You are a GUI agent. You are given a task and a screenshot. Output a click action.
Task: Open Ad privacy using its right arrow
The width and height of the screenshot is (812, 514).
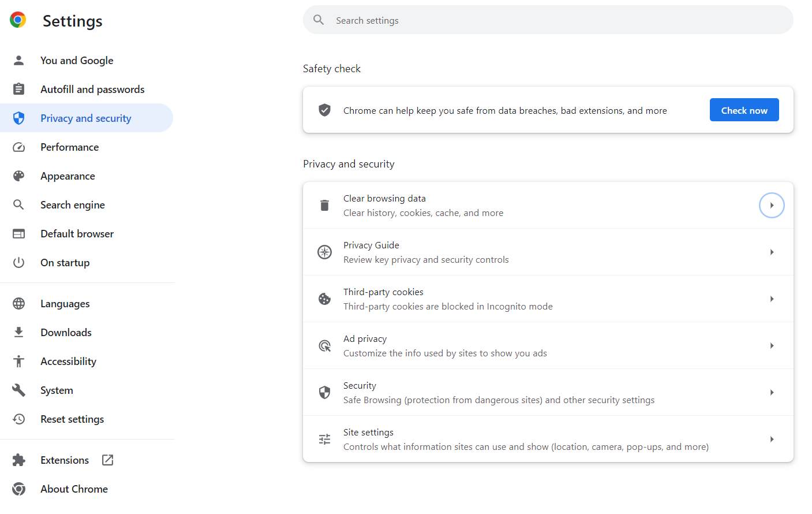pyautogui.click(x=772, y=345)
